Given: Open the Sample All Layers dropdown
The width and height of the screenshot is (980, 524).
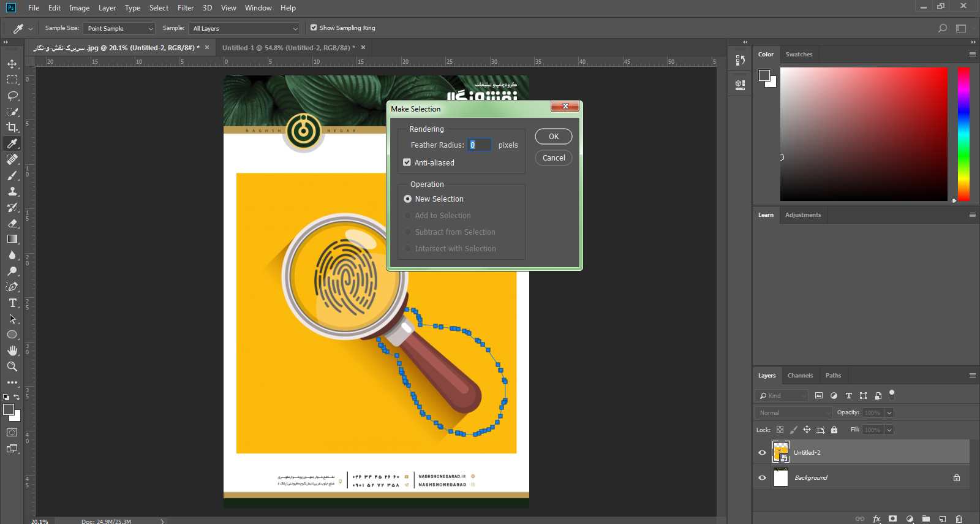Looking at the screenshot, I should [244, 28].
